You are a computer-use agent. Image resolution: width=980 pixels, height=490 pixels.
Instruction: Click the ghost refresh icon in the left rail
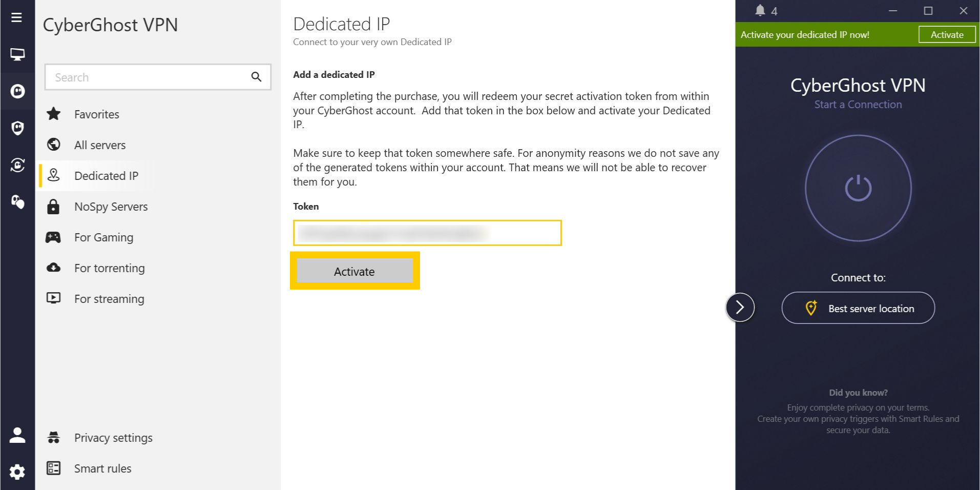[x=17, y=165]
